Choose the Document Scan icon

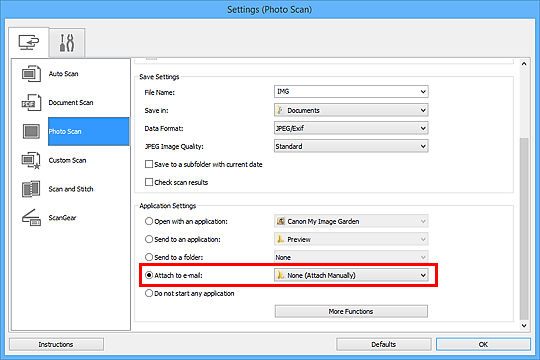click(31, 103)
